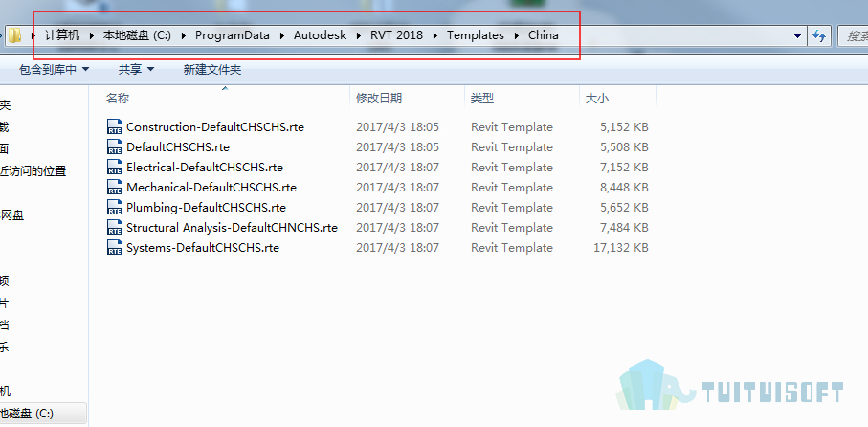Click the 7,152 KB size value

624,167
